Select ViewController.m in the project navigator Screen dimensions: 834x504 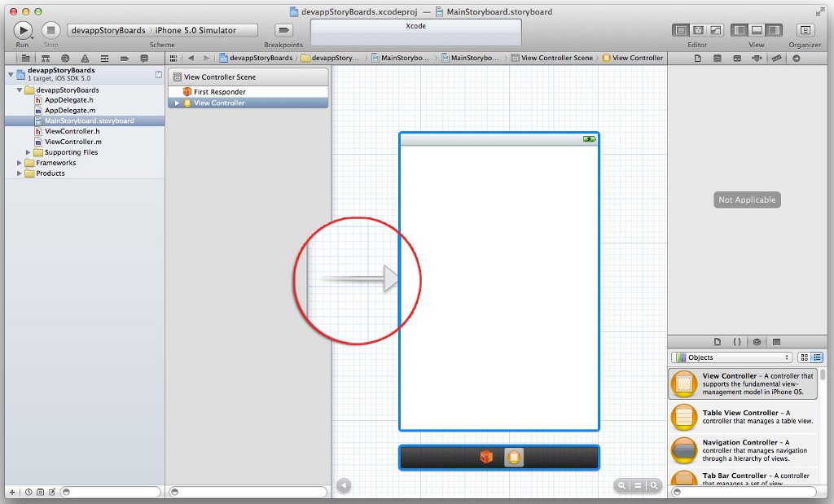pos(72,142)
